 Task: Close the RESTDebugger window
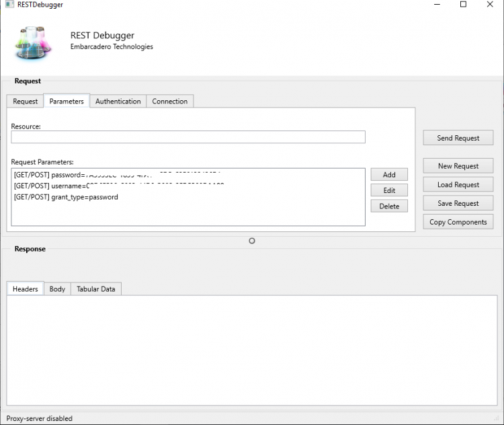pos(490,4)
